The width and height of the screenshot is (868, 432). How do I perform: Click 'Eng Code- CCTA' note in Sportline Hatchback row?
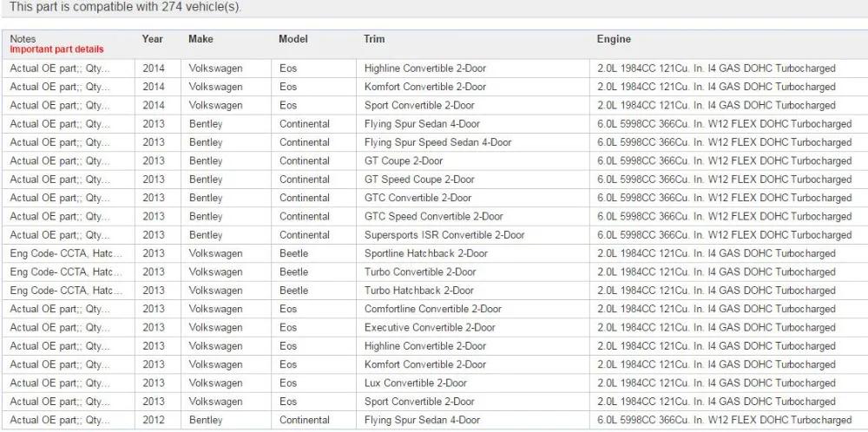coord(66,253)
